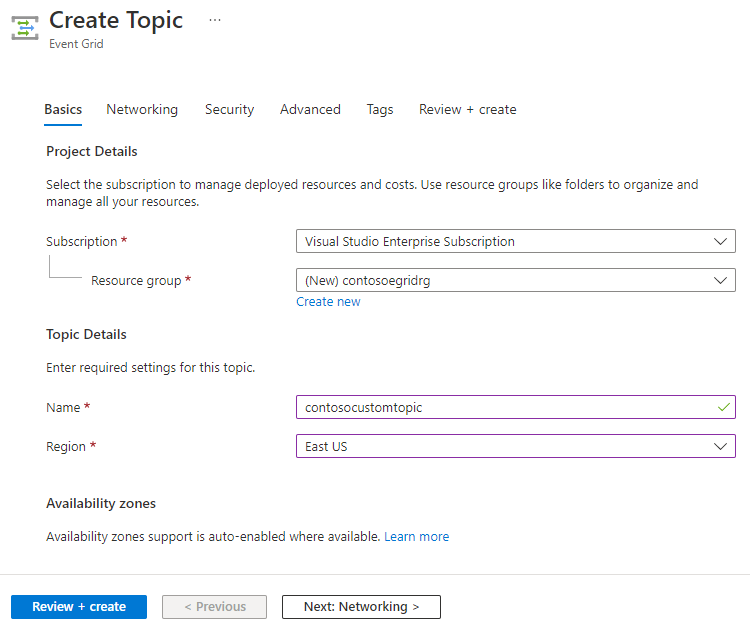Select the Tags tab
Viewport: 750px width, 639px height.
(x=380, y=109)
